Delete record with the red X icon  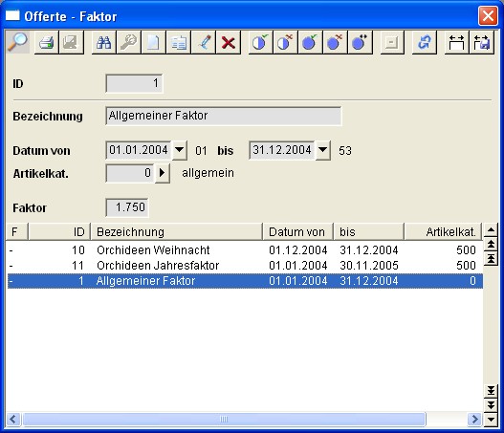point(229,42)
